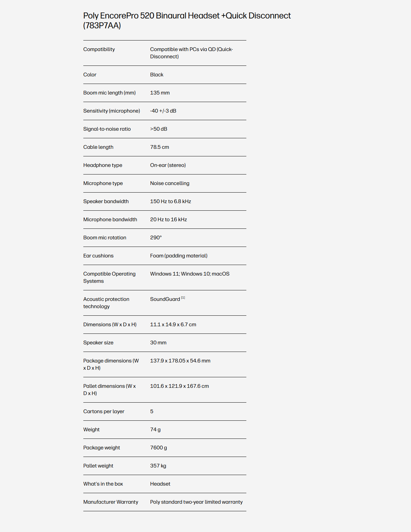
Task: Click the Color value 'Black'
Action: 157,75
